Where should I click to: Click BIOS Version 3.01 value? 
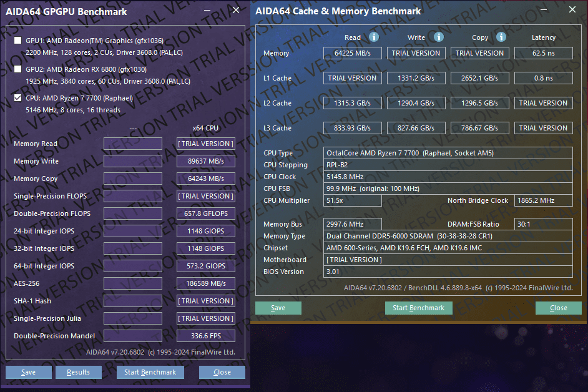point(448,272)
